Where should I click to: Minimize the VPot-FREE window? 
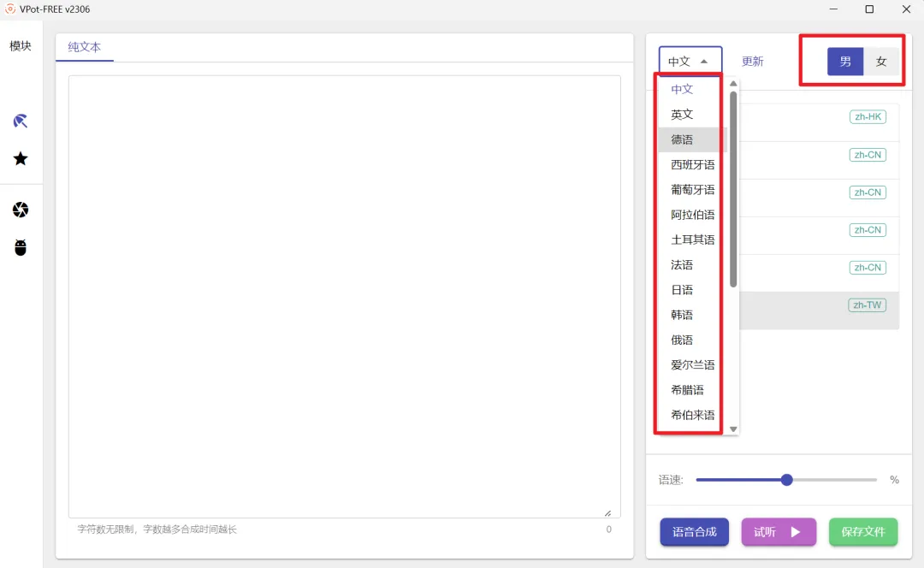[833, 9]
